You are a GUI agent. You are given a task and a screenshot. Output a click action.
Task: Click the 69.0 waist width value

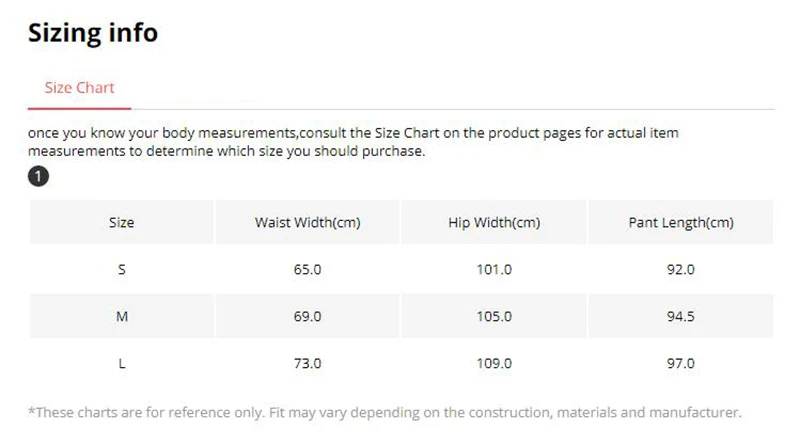click(x=308, y=316)
